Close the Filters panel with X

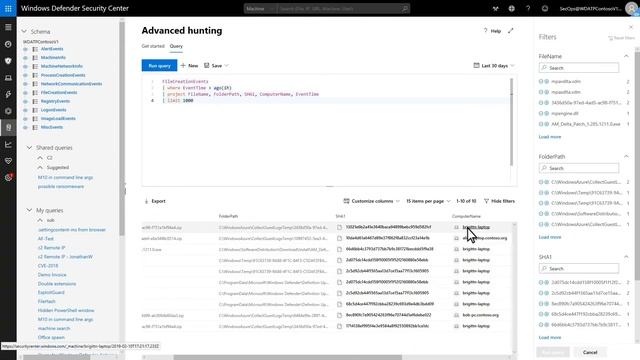[x=631, y=27]
